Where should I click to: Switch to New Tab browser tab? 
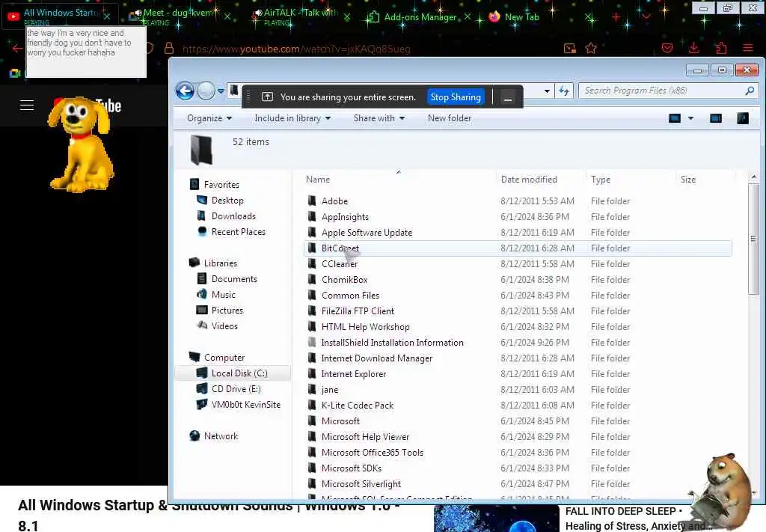click(521, 16)
